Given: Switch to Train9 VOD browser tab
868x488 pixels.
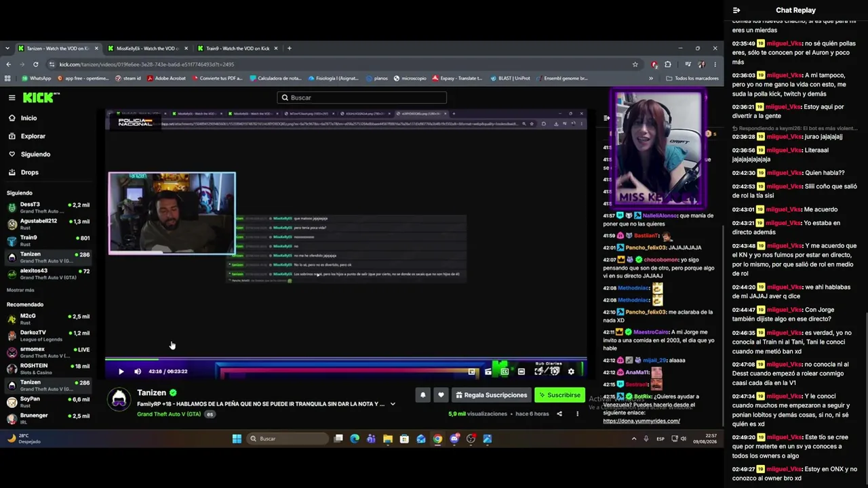Looking at the screenshot, I should [237, 48].
